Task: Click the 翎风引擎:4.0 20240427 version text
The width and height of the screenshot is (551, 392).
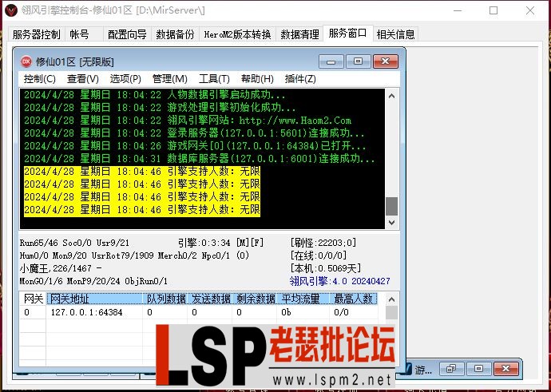Action: [x=340, y=281]
